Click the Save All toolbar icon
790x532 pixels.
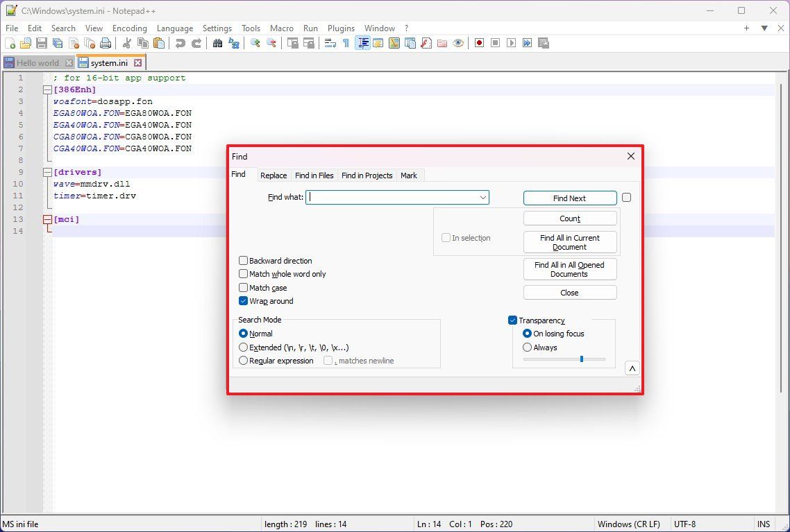[x=57, y=43]
